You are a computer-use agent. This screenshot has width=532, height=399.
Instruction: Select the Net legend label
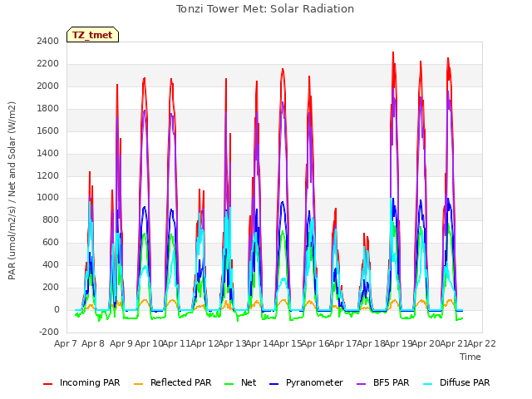pyautogui.click(x=249, y=382)
